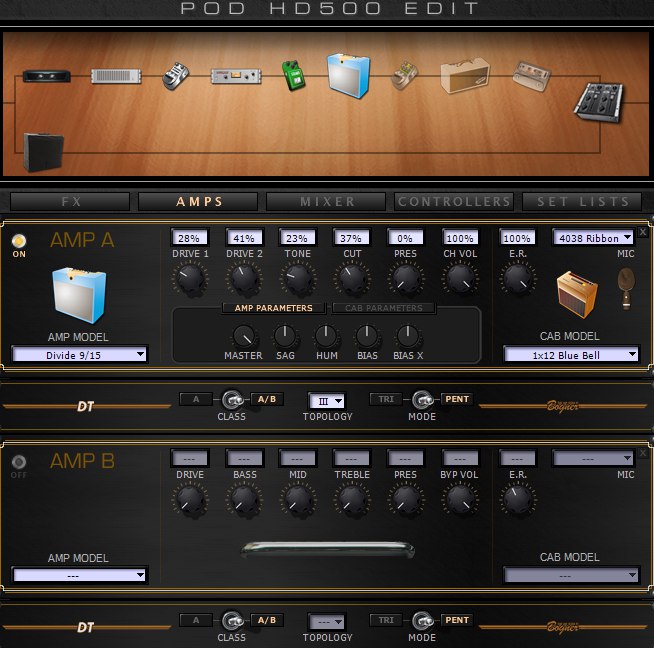The width and height of the screenshot is (654, 648).
Task: Click the 4038 Ribbon microphone image
Action: [626, 289]
